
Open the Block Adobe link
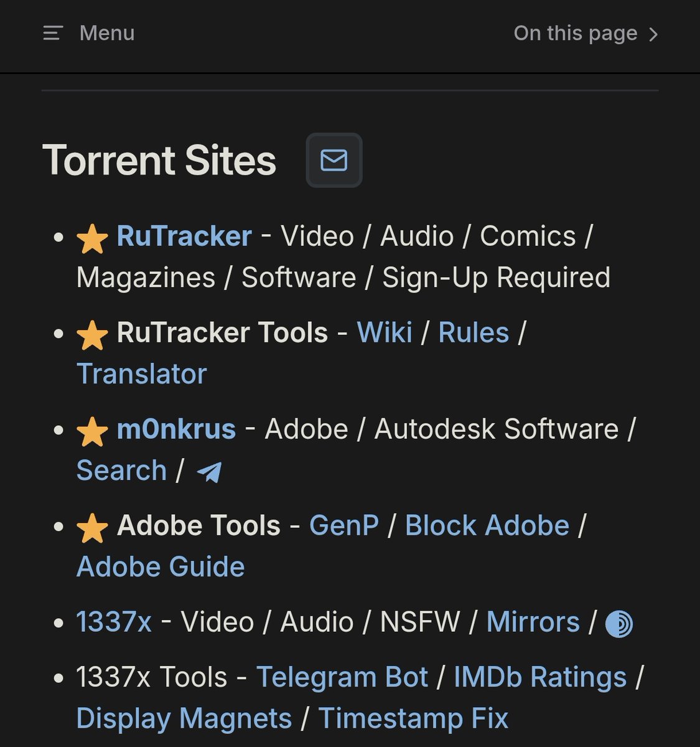[487, 525]
